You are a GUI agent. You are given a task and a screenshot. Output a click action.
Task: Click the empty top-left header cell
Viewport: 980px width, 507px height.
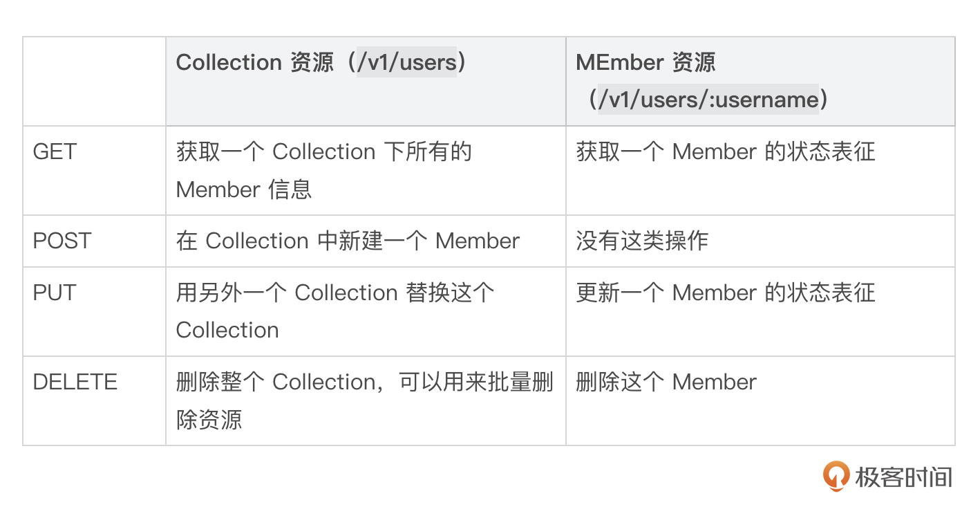pos(94,82)
